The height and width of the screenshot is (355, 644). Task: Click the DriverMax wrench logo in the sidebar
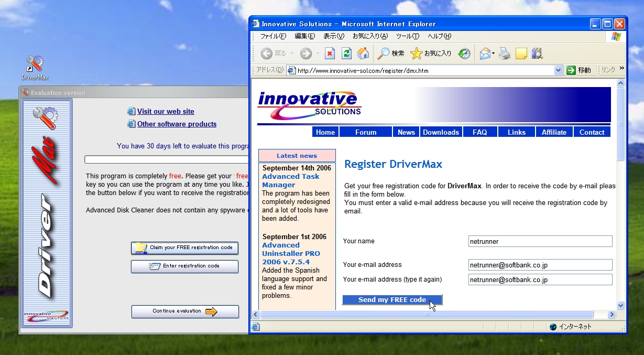[46, 117]
